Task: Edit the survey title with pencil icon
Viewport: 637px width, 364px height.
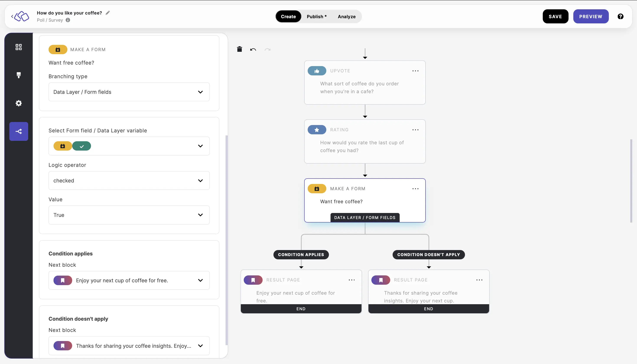Action: [108, 13]
